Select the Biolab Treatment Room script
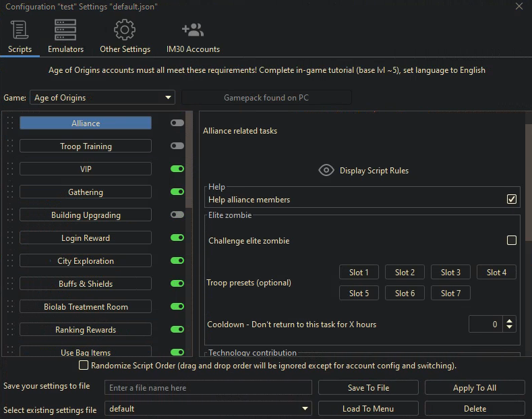 (86, 307)
